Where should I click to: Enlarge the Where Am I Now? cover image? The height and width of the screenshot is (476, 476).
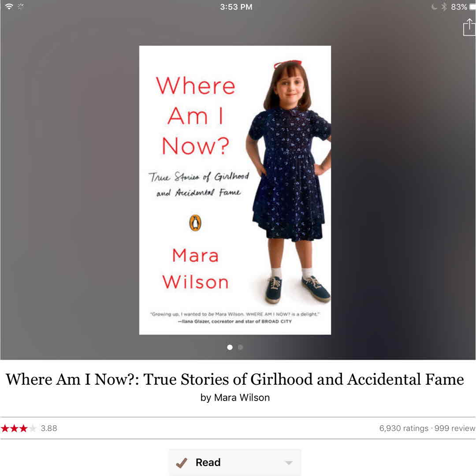tap(235, 190)
